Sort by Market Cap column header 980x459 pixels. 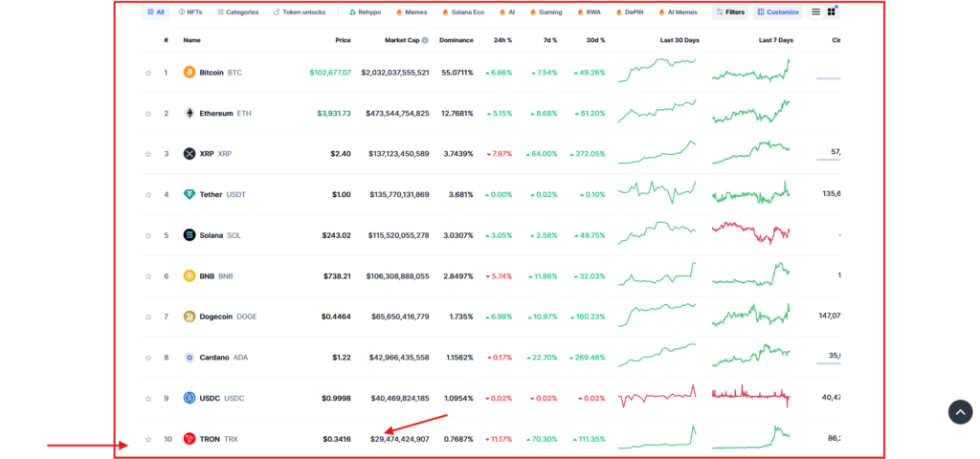click(402, 40)
